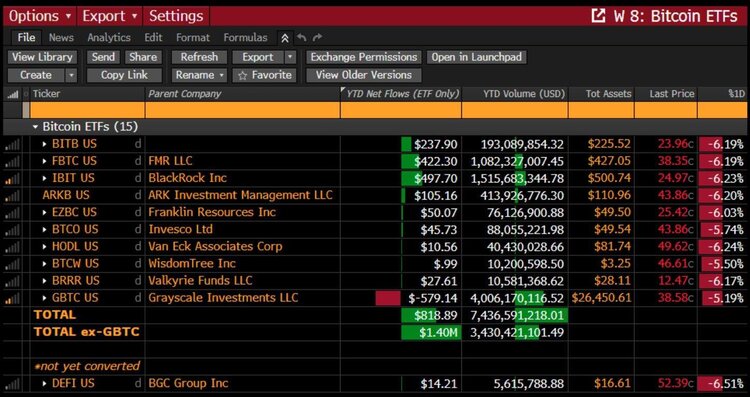Viewport: 750px width, 397px height.
Task: Open the Create button dropdown arrow
Action: coord(71,75)
